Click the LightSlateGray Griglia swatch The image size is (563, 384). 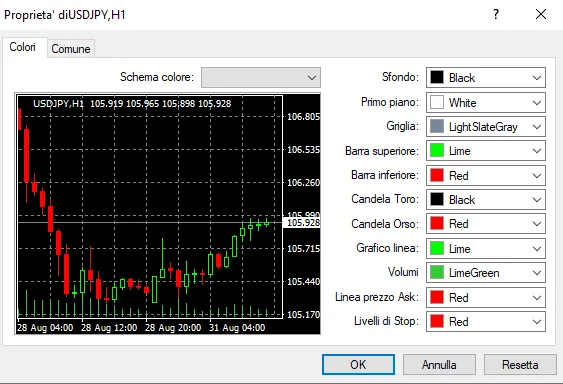(437, 126)
